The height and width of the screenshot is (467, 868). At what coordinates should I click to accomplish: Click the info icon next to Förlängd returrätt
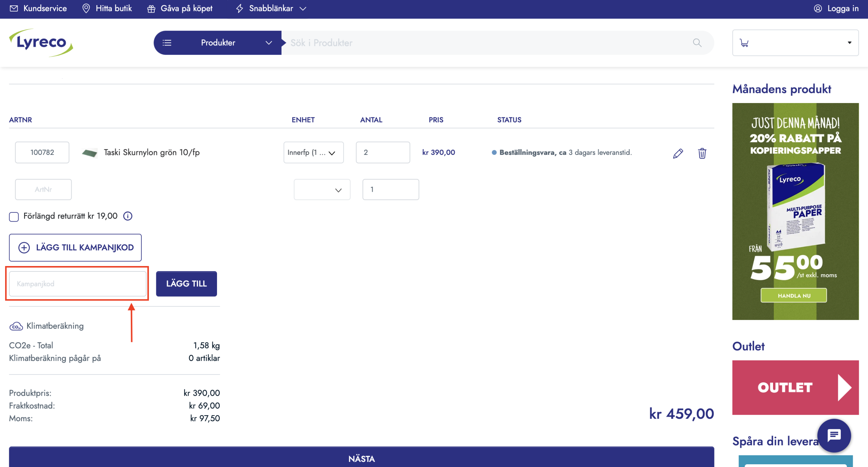pos(128,216)
